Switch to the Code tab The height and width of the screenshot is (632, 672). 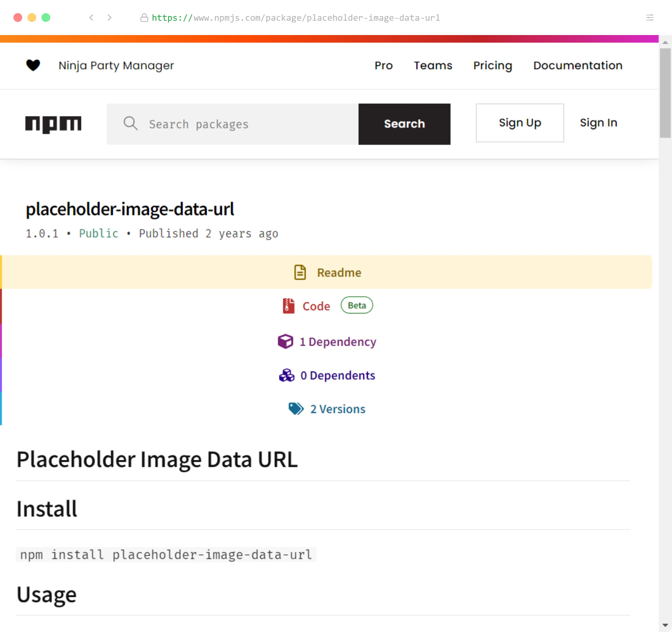328,306
